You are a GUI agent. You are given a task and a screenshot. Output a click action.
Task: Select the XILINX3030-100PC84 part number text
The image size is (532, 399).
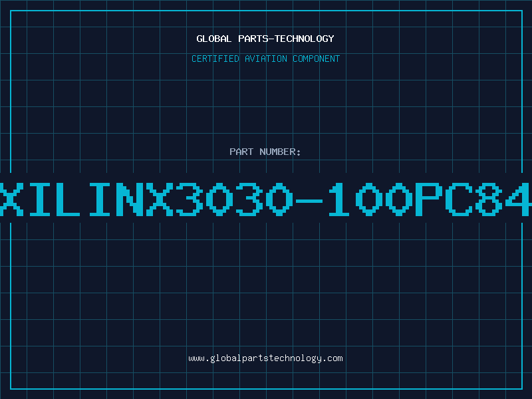[265, 199]
